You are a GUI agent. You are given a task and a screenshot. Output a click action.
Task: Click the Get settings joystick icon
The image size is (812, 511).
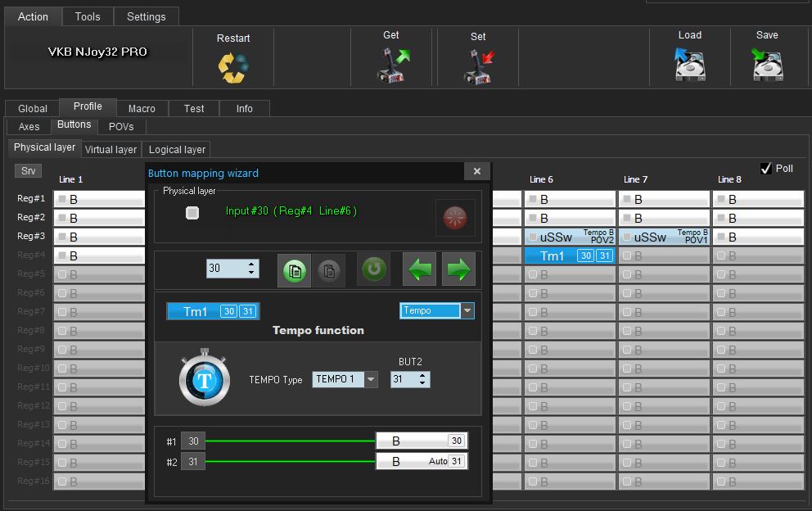tap(392, 65)
